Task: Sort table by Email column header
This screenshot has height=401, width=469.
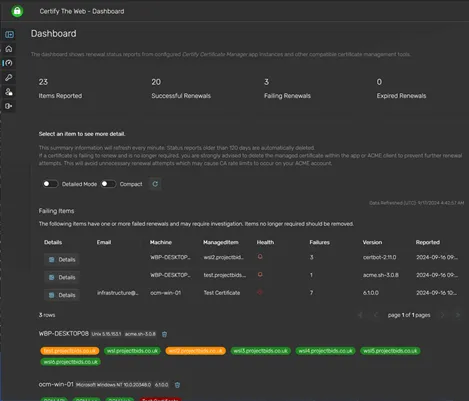Action: pyautogui.click(x=104, y=242)
